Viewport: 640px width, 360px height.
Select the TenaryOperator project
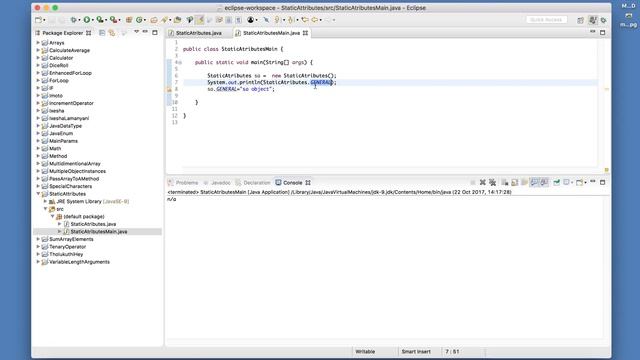pos(67,247)
